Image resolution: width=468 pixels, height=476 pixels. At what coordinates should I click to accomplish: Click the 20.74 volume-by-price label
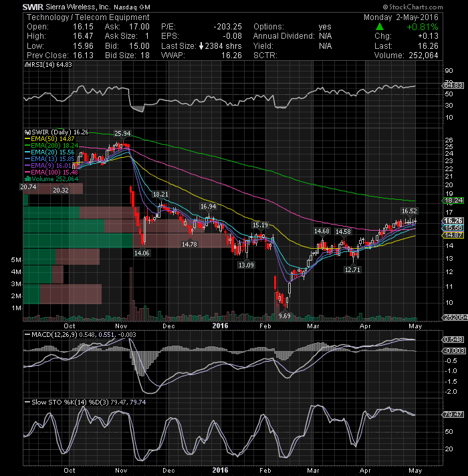tap(28, 187)
